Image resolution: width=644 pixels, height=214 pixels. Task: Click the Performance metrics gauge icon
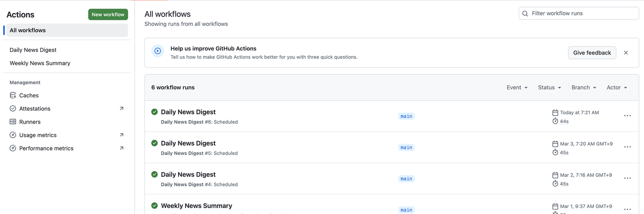tap(13, 148)
